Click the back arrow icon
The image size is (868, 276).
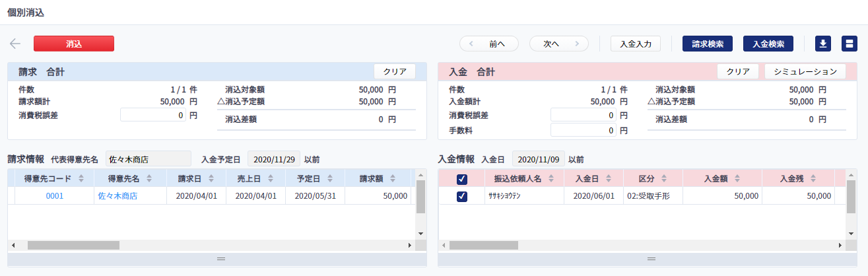15,44
